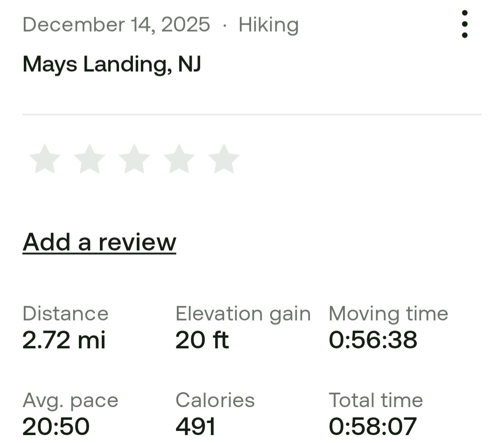Tap the fourth rating star

point(179,159)
